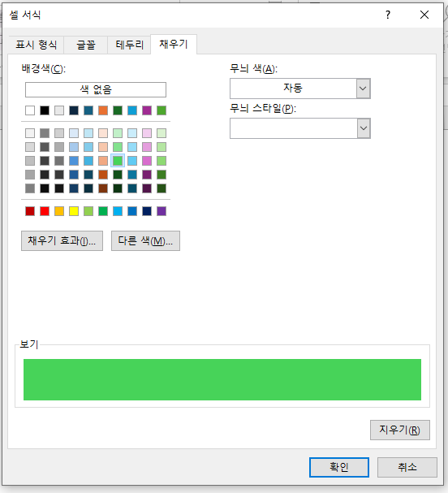Choose light green swatch in standard colors row

click(88, 211)
